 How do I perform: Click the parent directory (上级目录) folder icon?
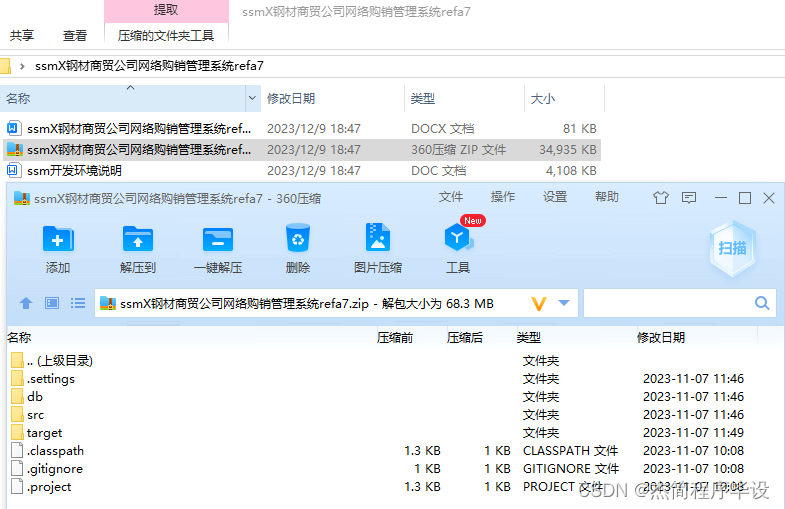pos(17,360)
